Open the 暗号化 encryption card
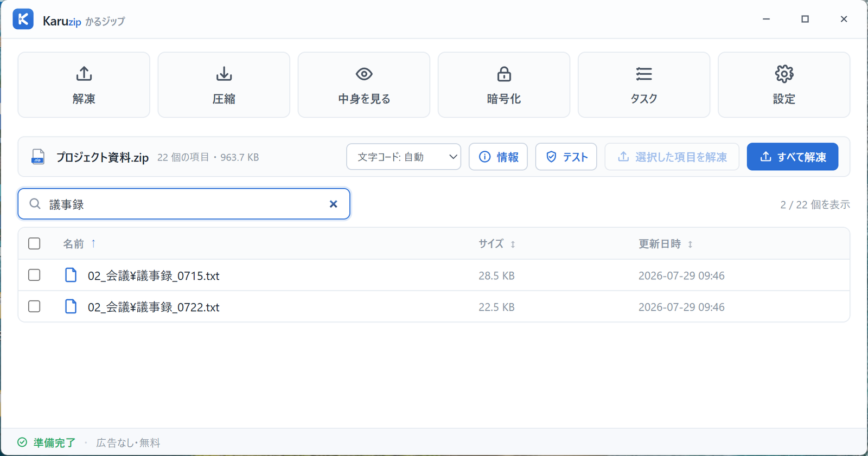Screen dimensions: 868x456 coord(504,85)
